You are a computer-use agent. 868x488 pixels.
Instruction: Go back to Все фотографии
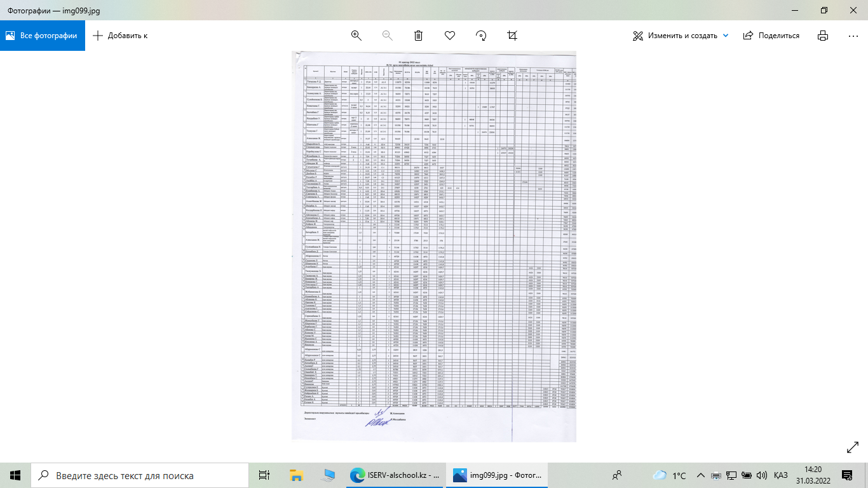click(x=42, y=36)
